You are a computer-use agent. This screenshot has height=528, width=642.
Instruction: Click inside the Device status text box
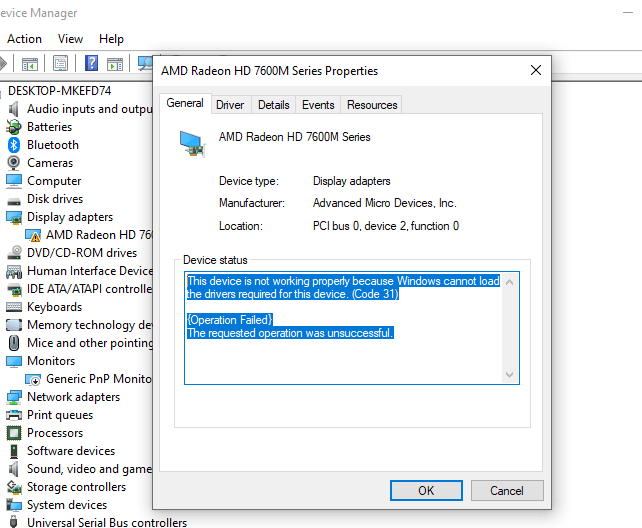coord(352,328)
